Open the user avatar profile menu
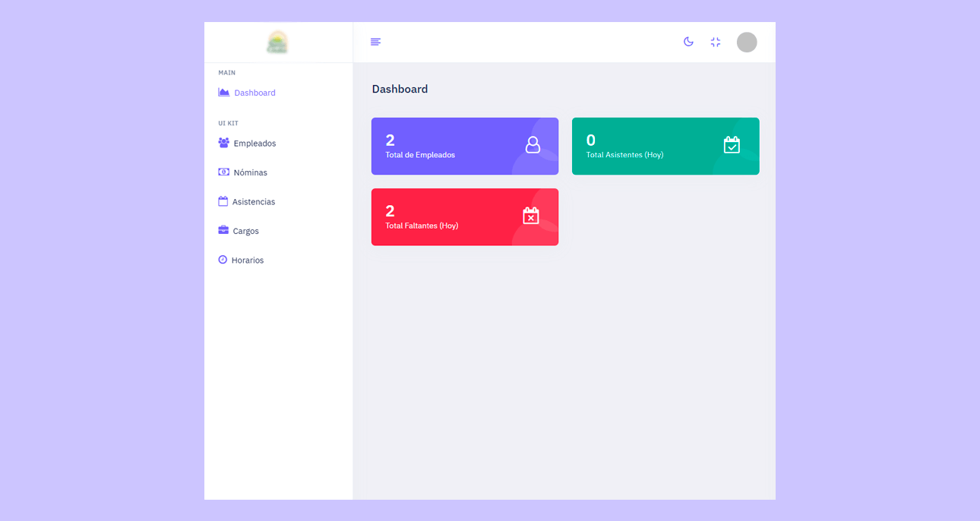Image resolution: width=980 pixels, height=521 pixels. pos(747,42)
